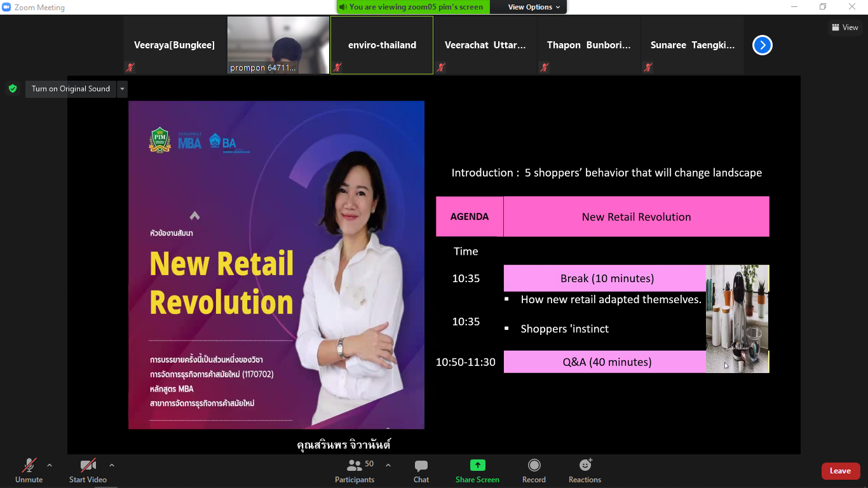Open the Participants panel
The height and width of the screenshot is (488, 868).
click(x=355, y=471)
